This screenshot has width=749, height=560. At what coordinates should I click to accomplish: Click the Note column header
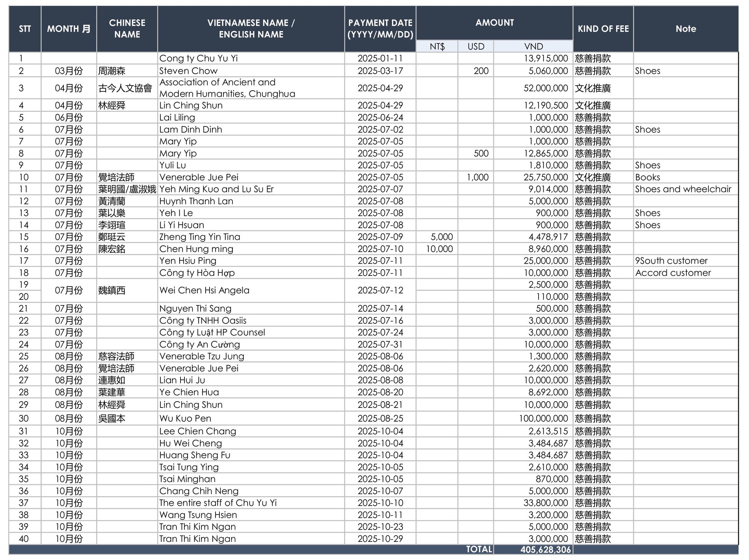pyautogui.click(x=686, y=29)
